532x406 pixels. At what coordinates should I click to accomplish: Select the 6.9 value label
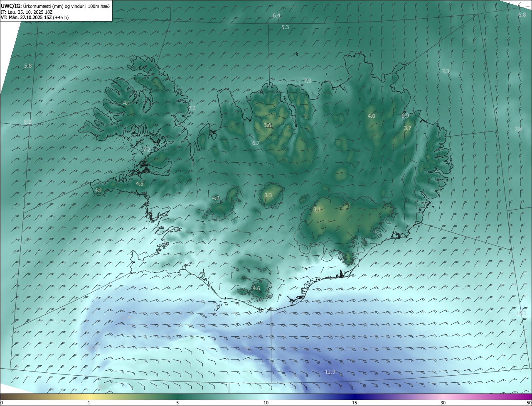[405, 115]
